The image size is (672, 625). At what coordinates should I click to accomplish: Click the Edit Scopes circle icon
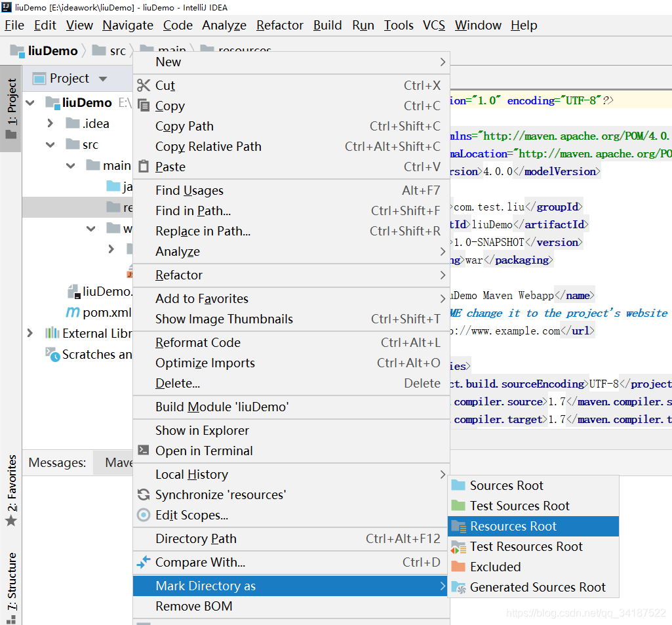[x=144, y=515]
